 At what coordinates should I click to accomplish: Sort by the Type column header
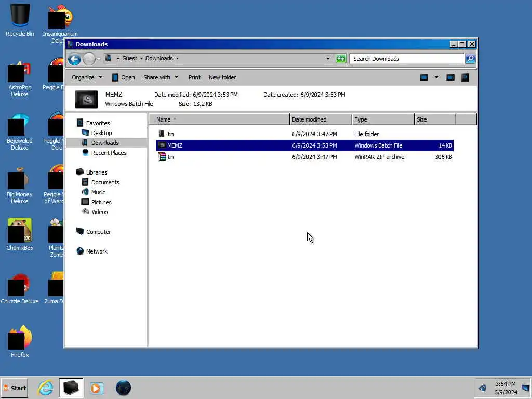pyautogui.click(x=383, y=119)
